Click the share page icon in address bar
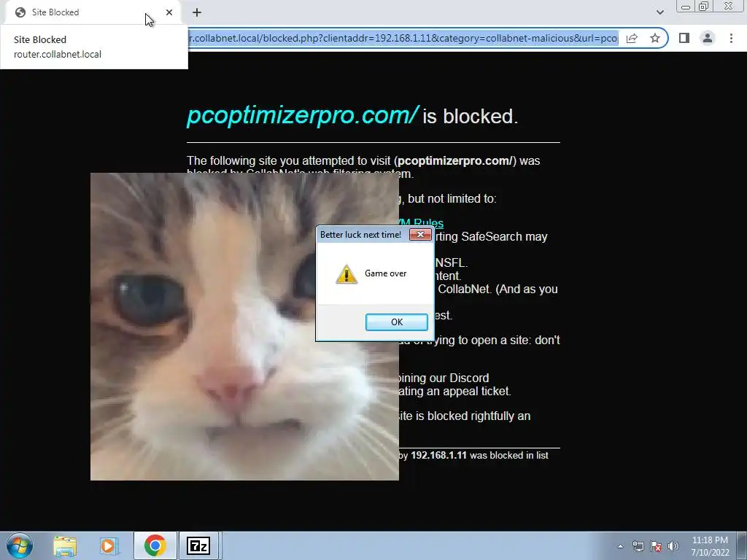Image resolution: width=747 pixels, height=560 pixels. point(632,38)
